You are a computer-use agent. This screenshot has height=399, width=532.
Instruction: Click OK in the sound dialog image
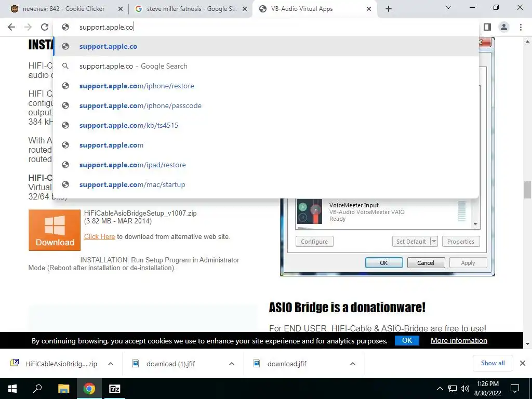tap(384, 263)
